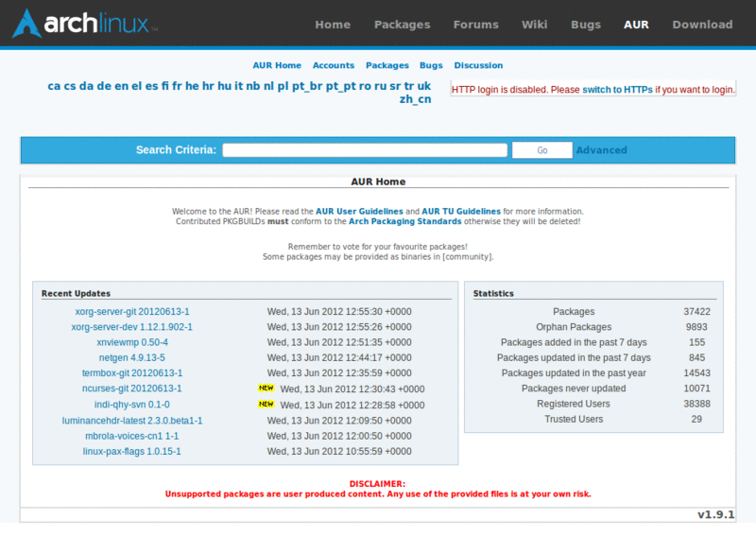Screen dimensions: 756x536
Task: Switch language to 'fi'
Action: click(x=165, y=86)
